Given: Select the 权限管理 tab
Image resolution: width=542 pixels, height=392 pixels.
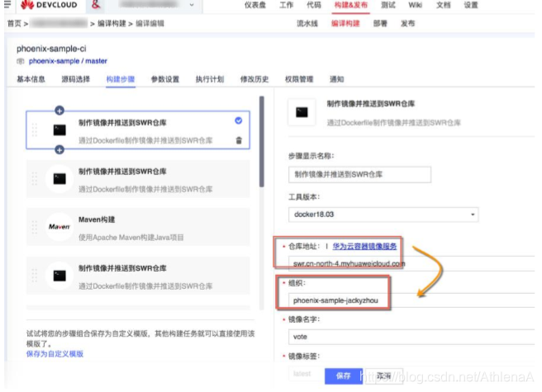Looking at the screenshot, I should [299, 79].
